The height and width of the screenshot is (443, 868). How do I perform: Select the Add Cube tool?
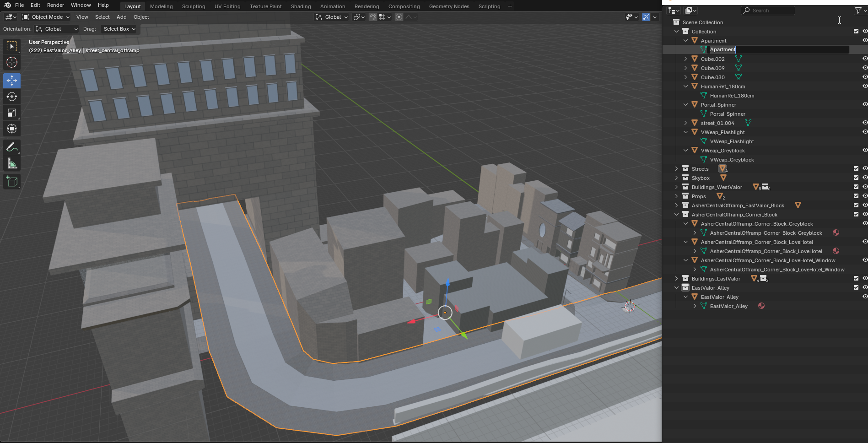tap(12, 182)
